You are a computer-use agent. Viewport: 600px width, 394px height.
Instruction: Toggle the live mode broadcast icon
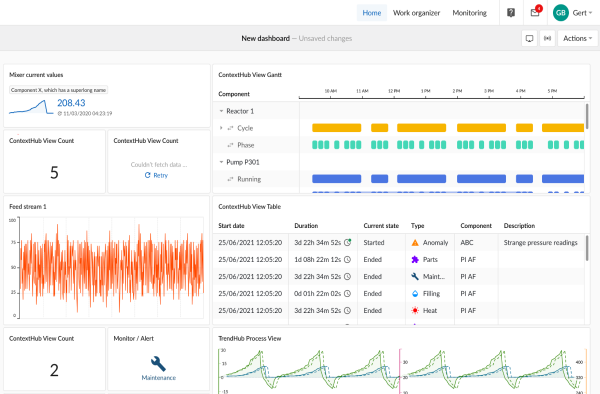548,38
